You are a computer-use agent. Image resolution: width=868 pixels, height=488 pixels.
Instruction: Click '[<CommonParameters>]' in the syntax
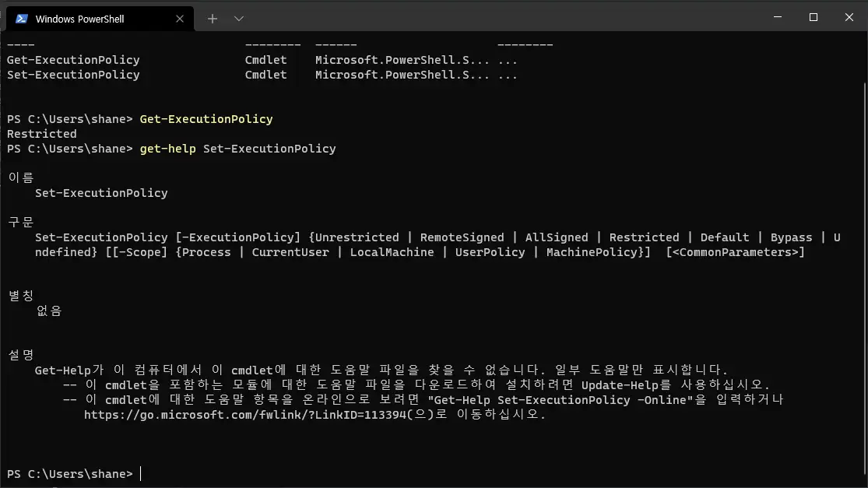[735, 252]
